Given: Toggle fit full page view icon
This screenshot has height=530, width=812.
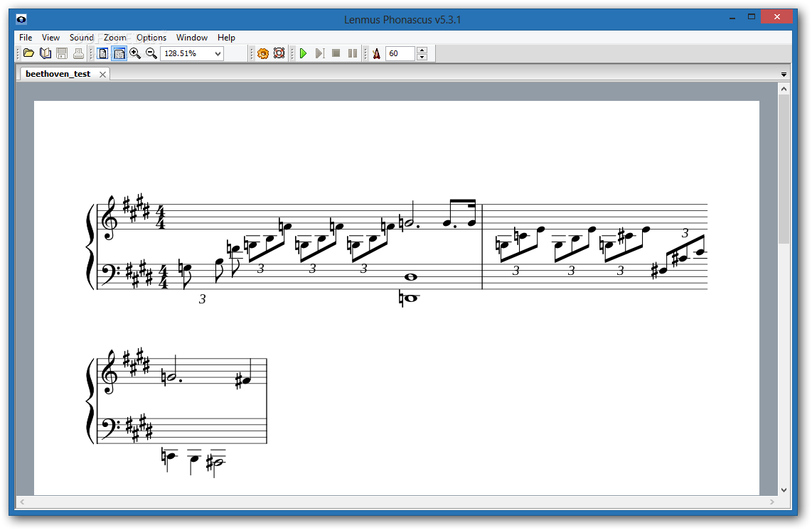Looking at the screenshot, I should coord(103,53).
